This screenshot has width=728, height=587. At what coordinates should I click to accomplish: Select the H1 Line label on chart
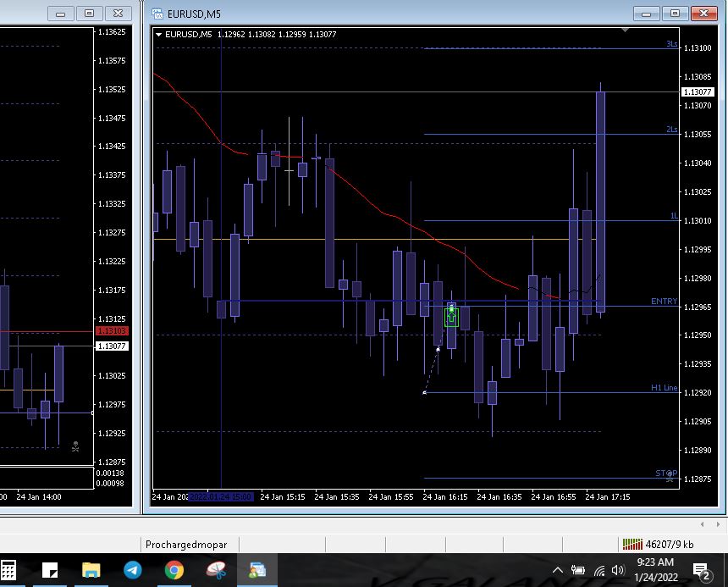pos(664,388)
